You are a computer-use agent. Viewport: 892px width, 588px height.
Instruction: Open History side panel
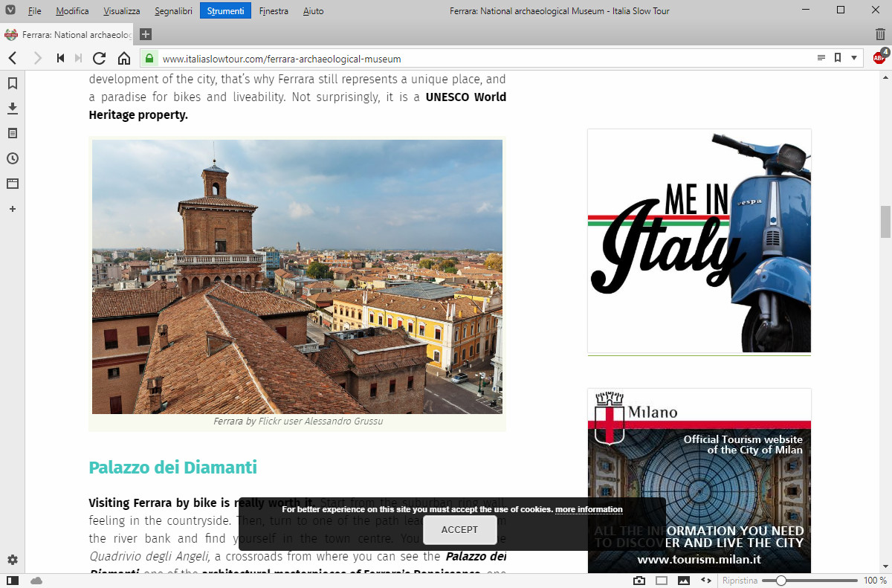pyautogui.click(x=13, y=158)
